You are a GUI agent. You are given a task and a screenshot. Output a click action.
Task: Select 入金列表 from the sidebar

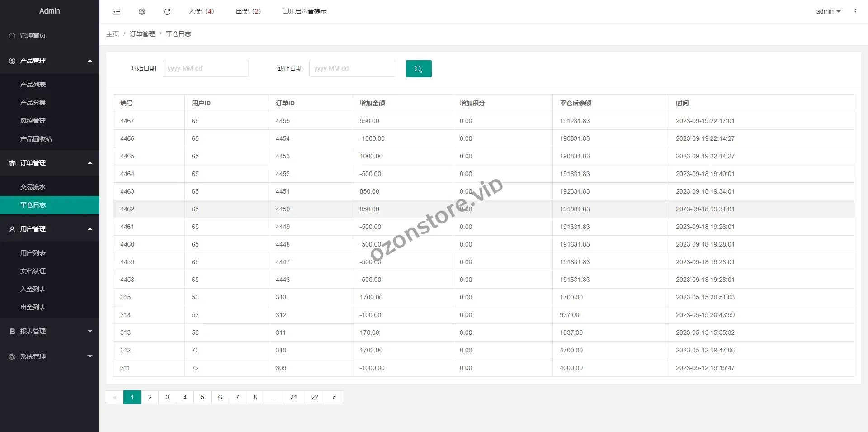(x=33, y=289)
